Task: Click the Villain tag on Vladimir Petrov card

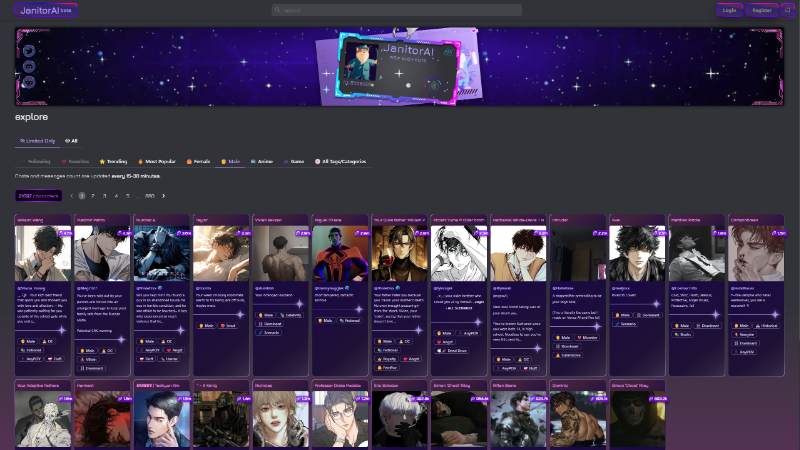Action: 88,360
